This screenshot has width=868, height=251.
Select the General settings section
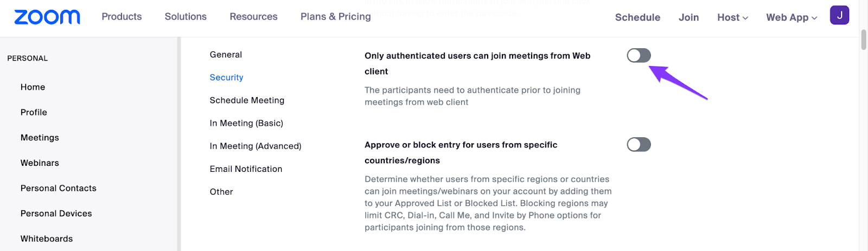226,55
